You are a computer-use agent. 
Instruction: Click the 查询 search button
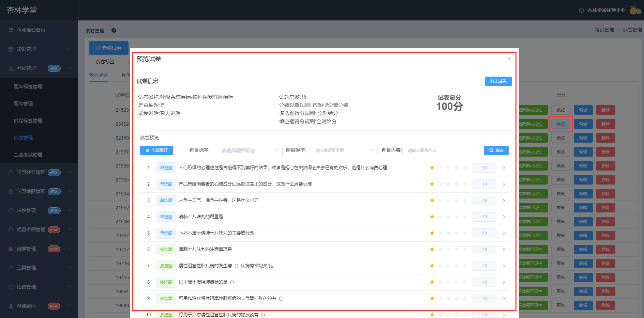point(496,150)
